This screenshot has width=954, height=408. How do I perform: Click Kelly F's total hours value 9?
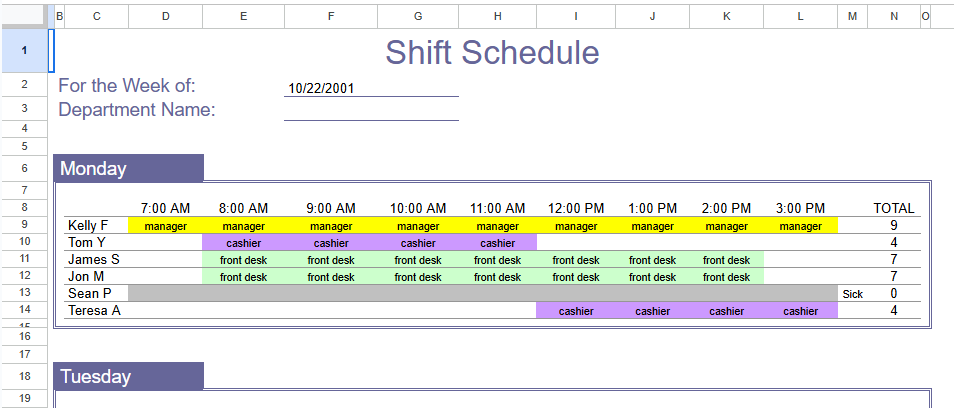pos(893,226)
